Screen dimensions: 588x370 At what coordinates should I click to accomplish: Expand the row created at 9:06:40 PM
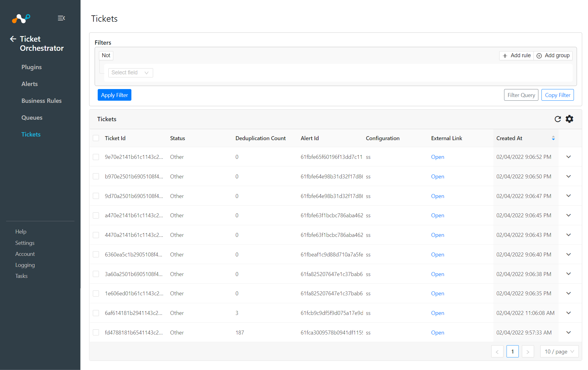(x=569, y=255)
